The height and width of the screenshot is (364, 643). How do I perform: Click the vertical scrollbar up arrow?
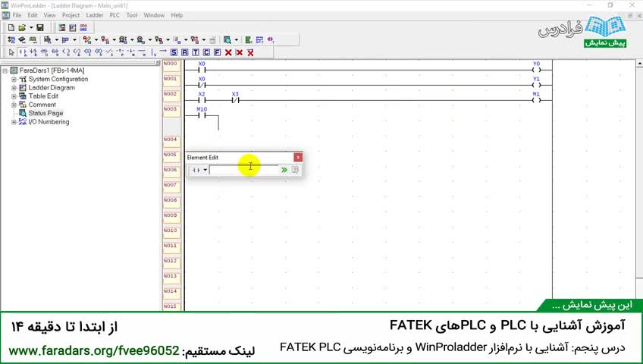(x=639, y=64)
